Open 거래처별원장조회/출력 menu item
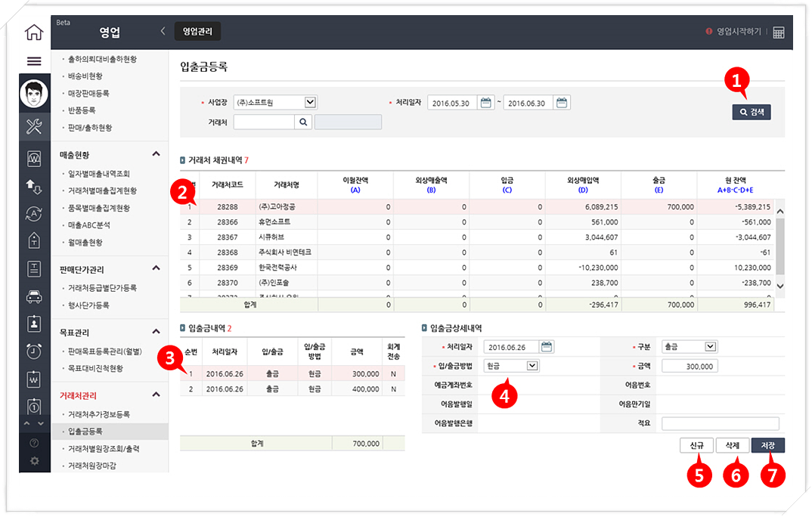Viewport: 812px width, 520px height. point(104,448)
